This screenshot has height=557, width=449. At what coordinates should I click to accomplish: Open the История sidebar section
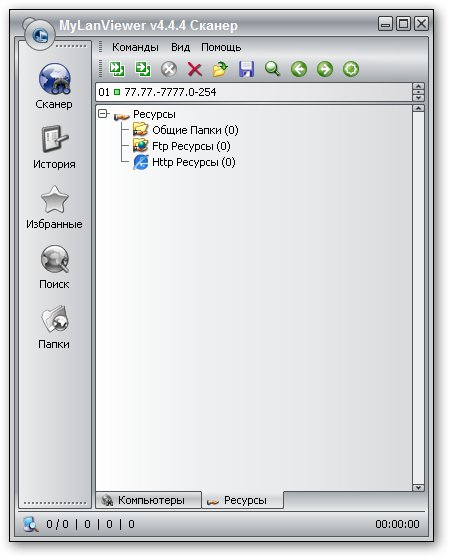coord(54,147)
